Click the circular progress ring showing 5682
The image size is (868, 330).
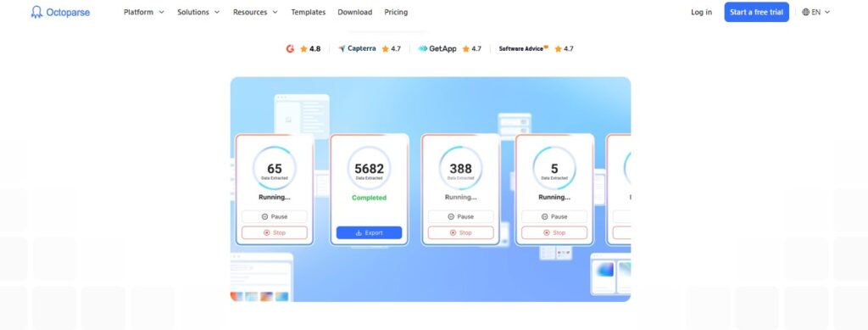(x=370, y=168)
